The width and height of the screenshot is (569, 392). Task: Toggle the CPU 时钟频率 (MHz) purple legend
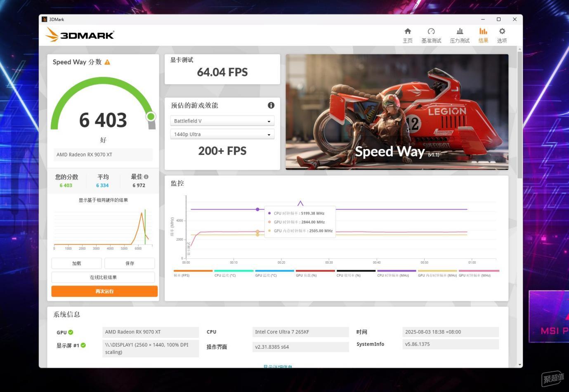coord(397,273)
